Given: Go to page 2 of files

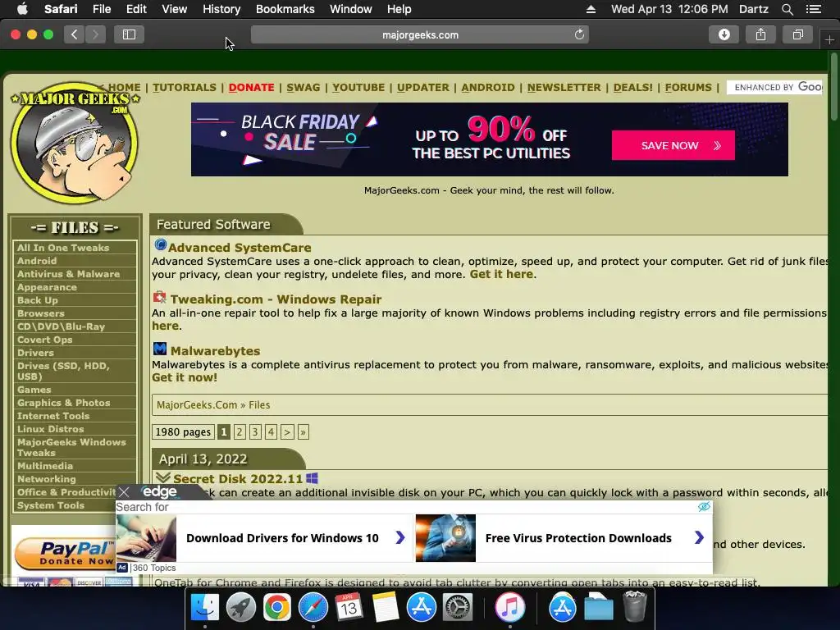Looking at the screenshot, I should pyautogui.click(x=240, y=431).
